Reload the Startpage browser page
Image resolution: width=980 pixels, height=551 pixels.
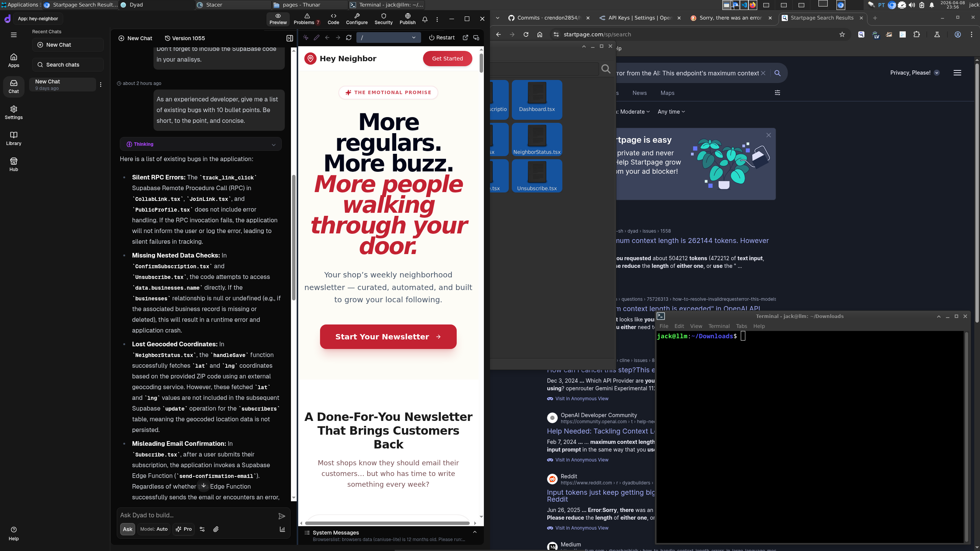point(526,34)
